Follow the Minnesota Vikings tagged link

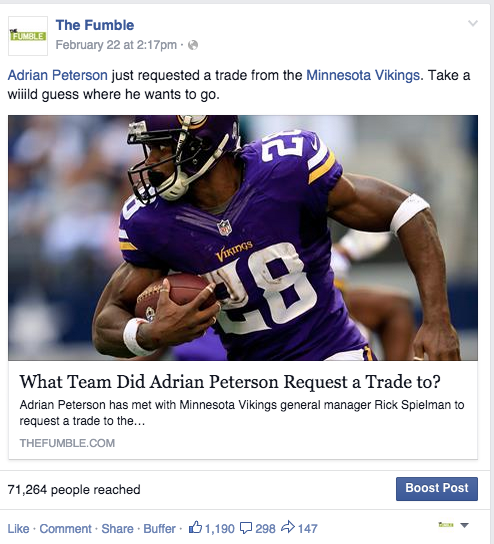[x=363, y=75]
